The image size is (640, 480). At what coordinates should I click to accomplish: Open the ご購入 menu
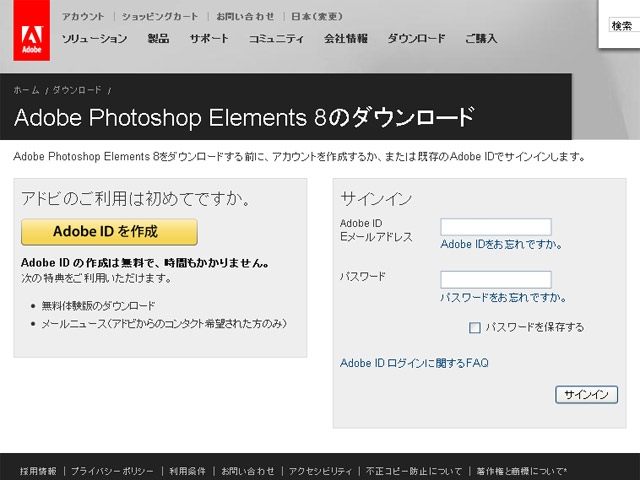point(481,39)
